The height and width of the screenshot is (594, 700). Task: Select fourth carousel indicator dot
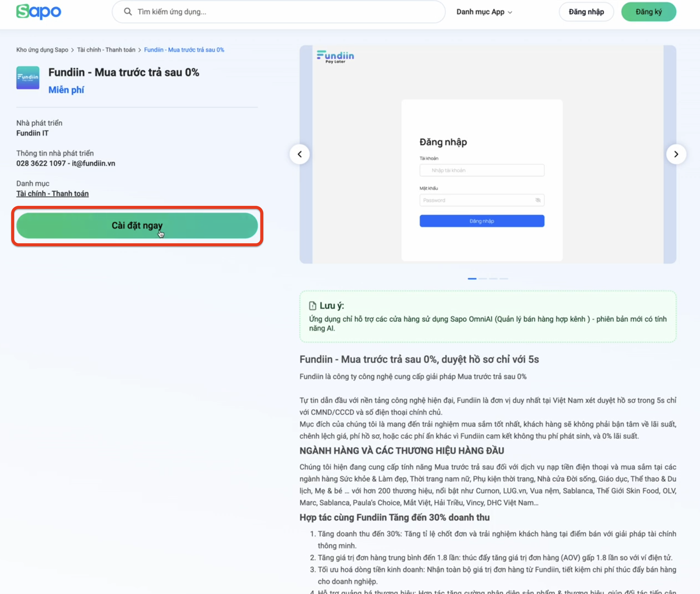tap(504, 279)
